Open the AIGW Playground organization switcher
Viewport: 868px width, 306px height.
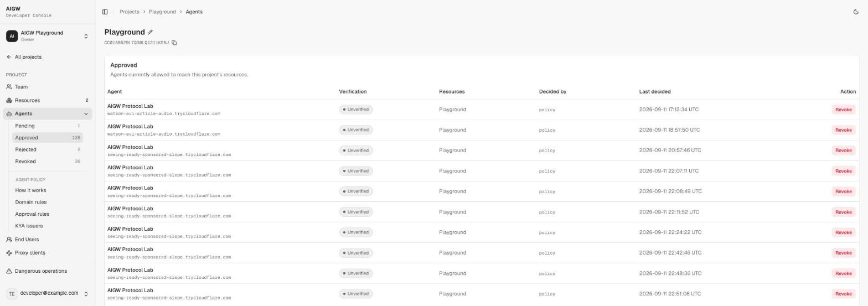[47, 36]
